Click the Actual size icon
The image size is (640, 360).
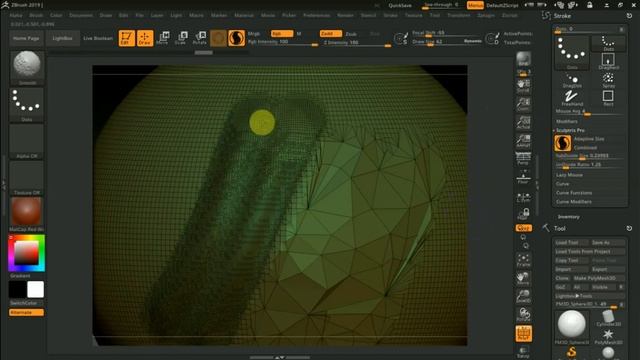pos(523,122)
